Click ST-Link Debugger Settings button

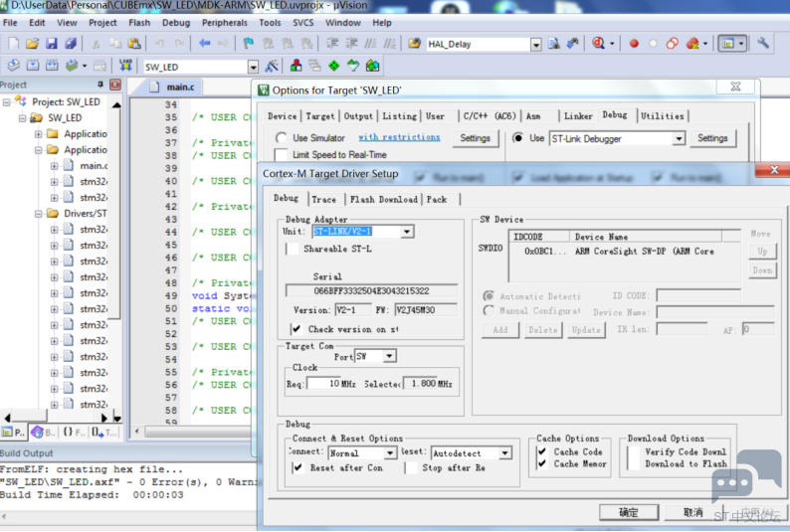pyautogui.click(x=712, y=138)
